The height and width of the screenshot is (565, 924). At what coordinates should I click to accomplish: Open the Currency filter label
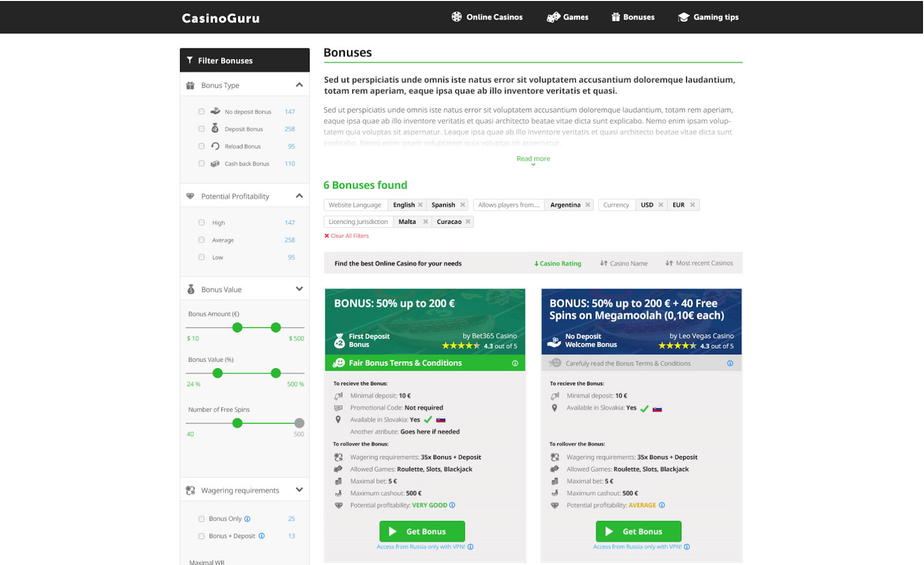616,205
